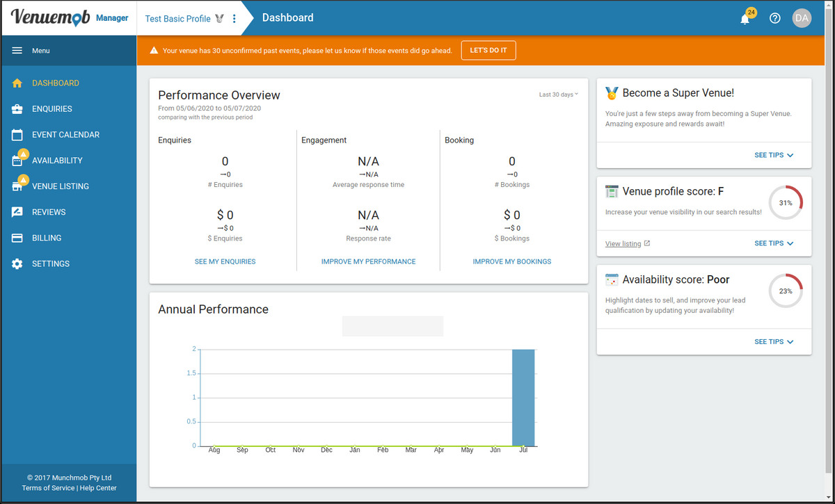Open the notifications bell icon

[745, 19]
